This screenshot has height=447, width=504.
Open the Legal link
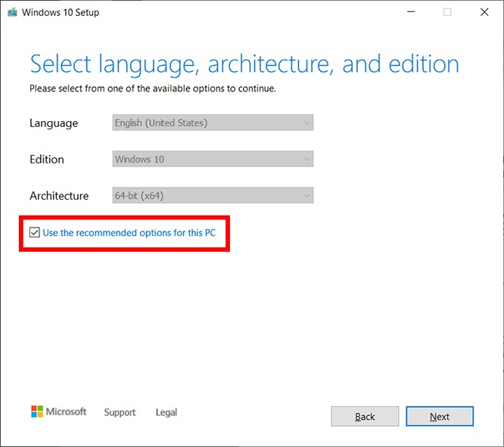(166, 412)
